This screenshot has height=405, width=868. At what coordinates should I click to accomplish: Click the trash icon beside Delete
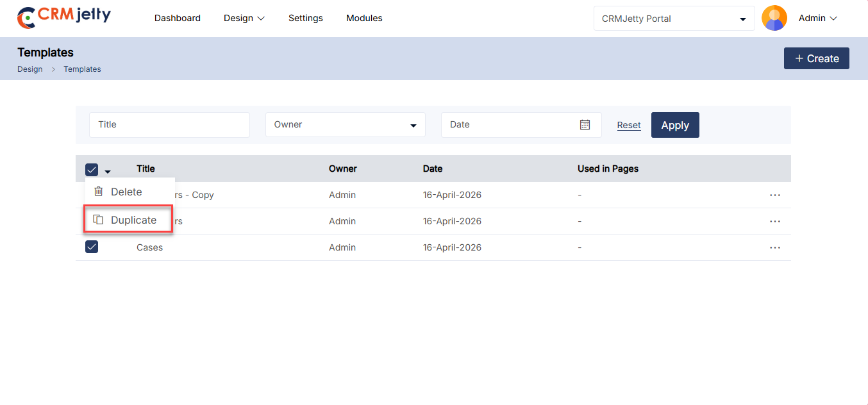click(x=98, y=192)
